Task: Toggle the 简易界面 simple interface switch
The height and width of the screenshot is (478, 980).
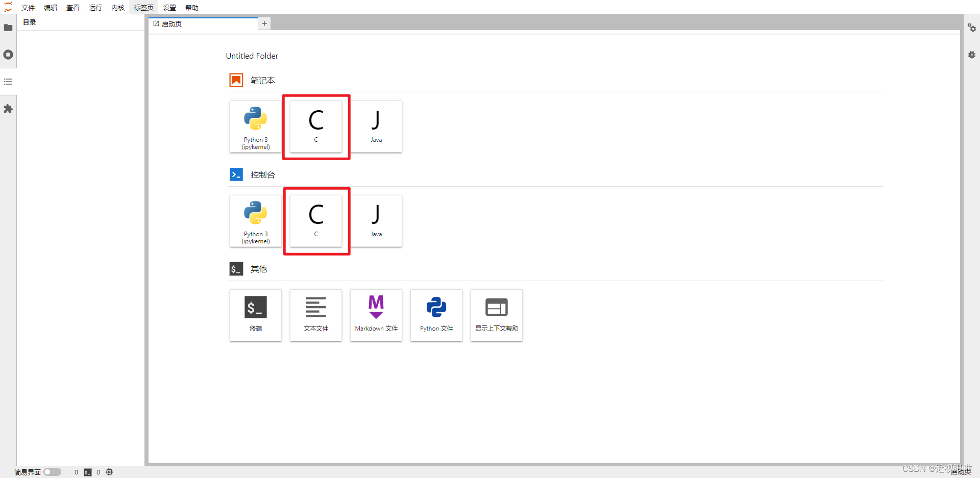Action: [x=52, y=472]
